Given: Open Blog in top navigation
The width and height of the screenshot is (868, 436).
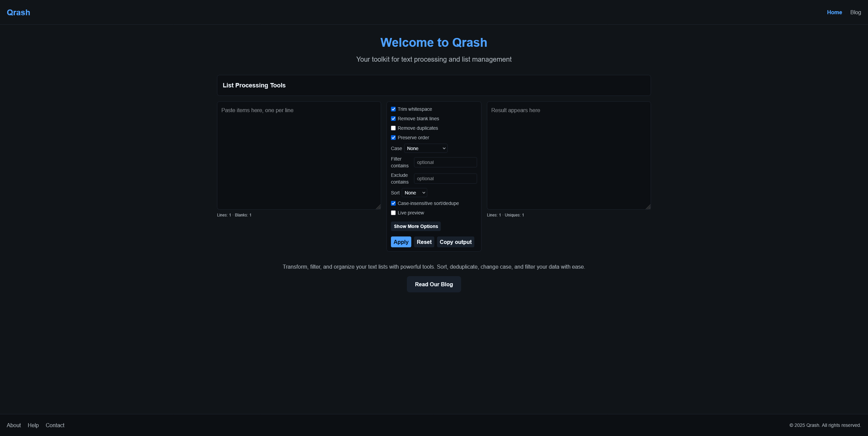Looking at the screenshot, I should click(x=855, y=12).
